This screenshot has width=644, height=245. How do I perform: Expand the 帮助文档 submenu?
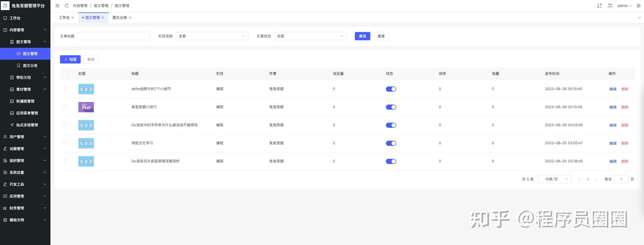(x=25, y=77)
